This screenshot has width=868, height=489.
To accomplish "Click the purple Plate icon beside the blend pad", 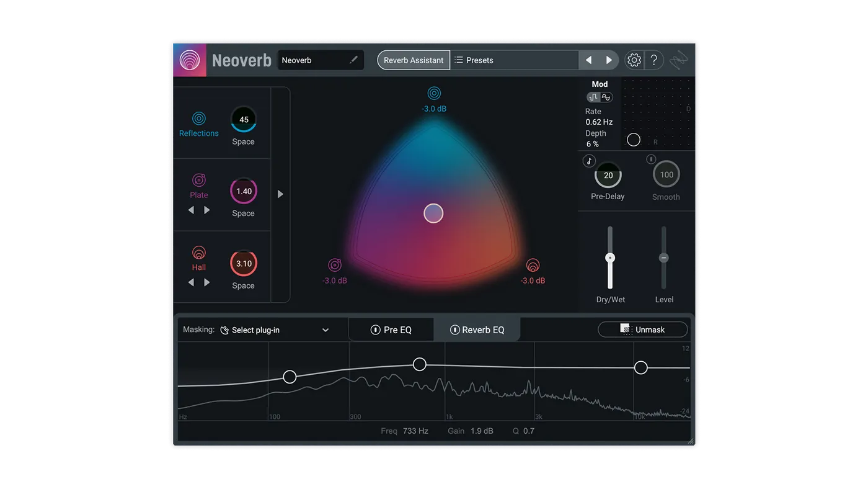I will 335,266.
